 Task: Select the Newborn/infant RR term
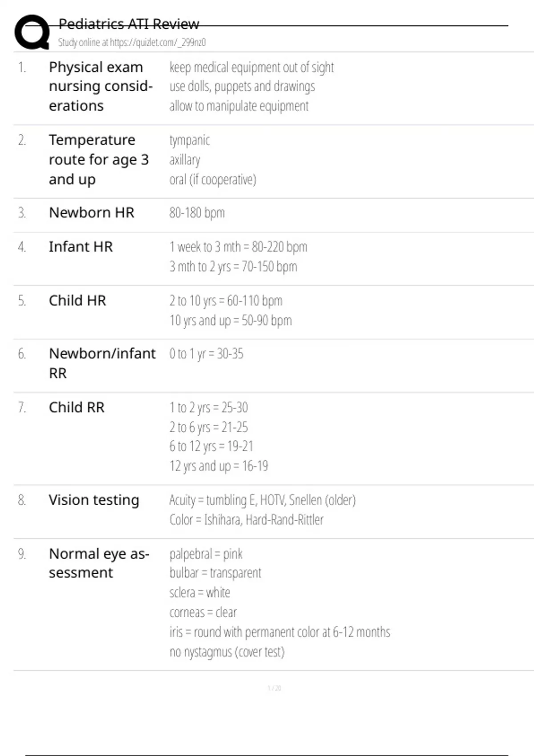pos(102,363)
